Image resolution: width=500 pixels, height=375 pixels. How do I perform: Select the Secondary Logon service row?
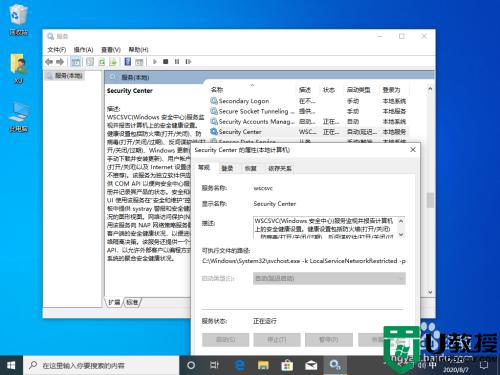pyautogui.click(x=308, y=101)
